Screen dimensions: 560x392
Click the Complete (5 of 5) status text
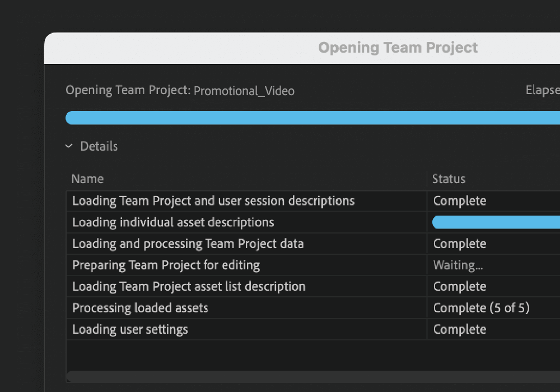coord(481,307)
